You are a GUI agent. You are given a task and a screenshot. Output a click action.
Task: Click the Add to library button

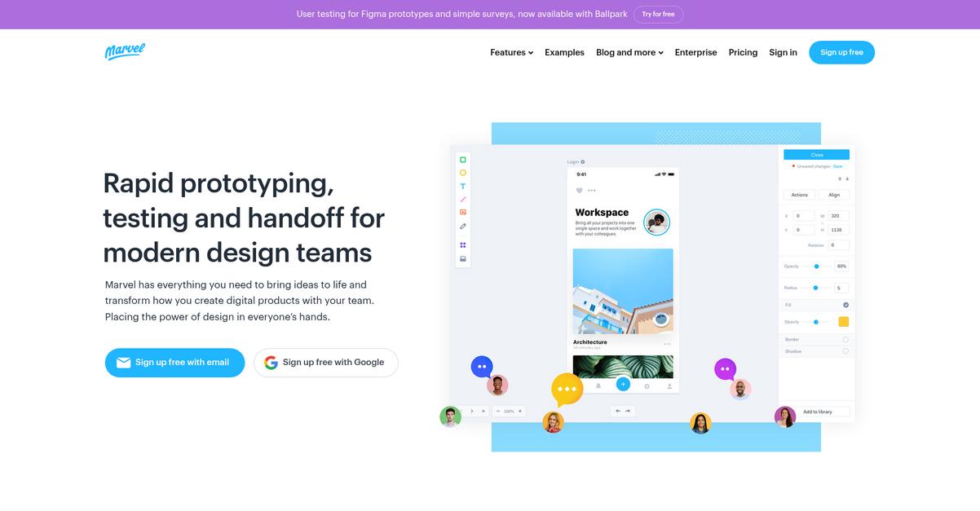[818, 412]
